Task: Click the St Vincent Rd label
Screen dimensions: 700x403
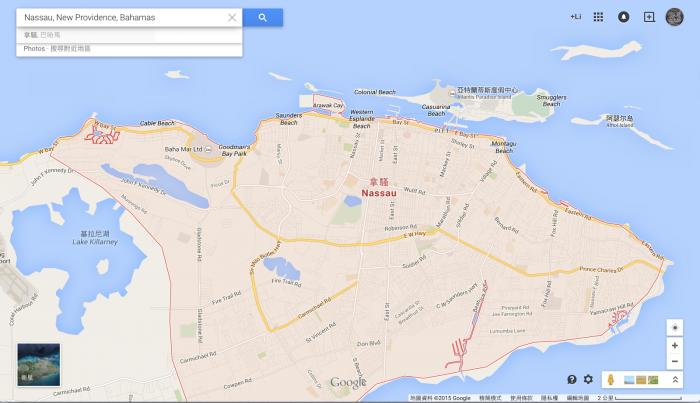Action: point(321,332)
